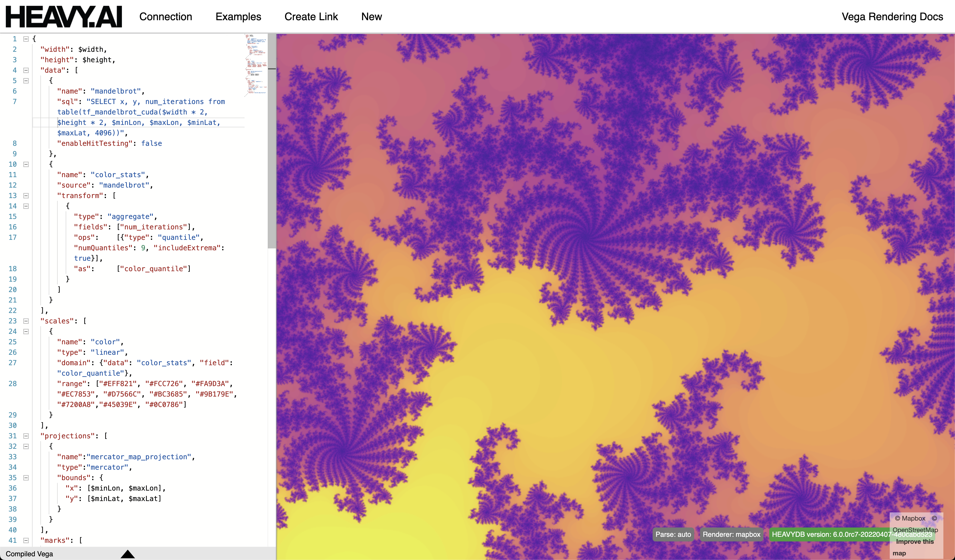Open the Connection menu
Image resolution: width=955 pixels, height=560 pixels.
coord(166,17)
